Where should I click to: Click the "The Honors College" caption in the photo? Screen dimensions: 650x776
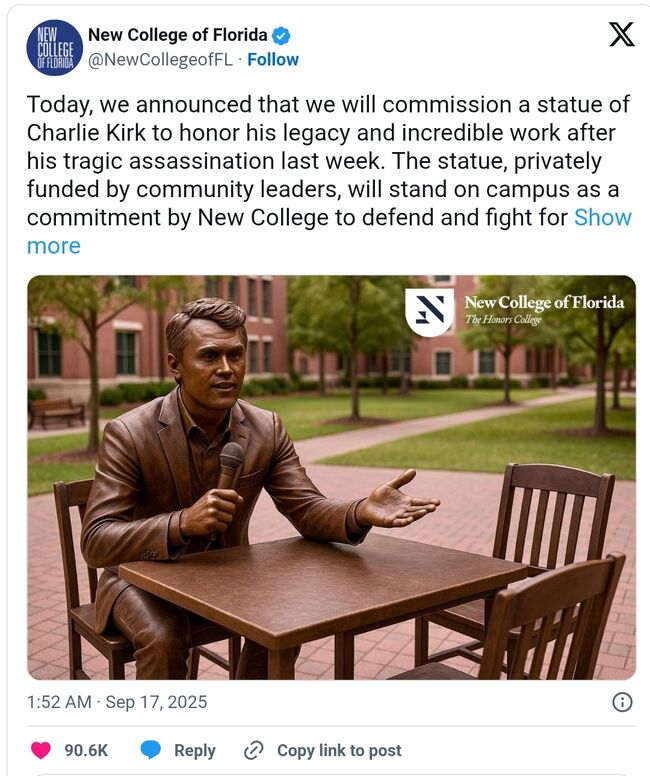[x=504, y=320]
